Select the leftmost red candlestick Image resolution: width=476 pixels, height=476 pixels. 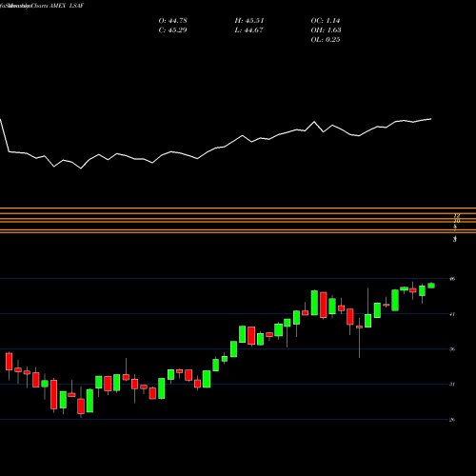[x=9, y=362]
